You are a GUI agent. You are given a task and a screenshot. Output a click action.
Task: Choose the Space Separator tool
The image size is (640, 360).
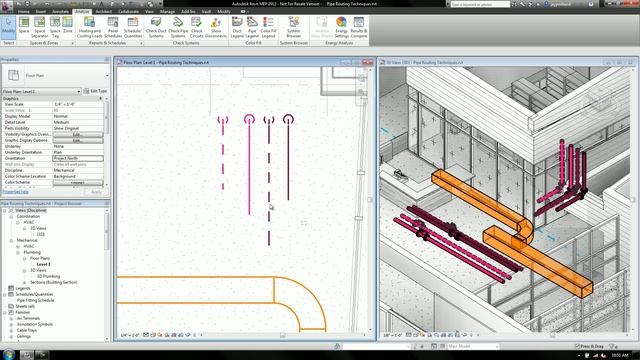[40, 27]
